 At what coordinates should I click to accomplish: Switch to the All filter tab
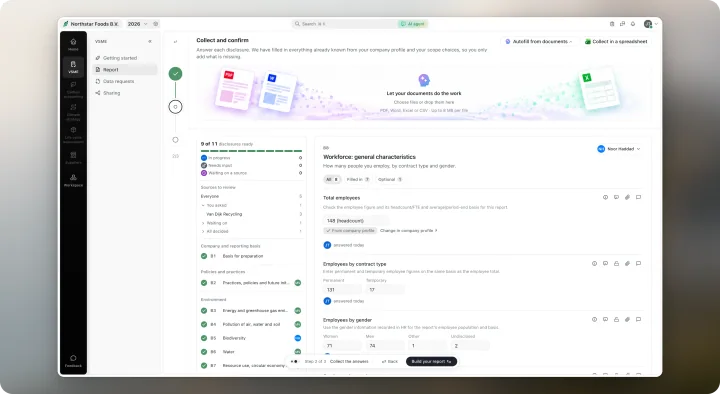pyautogui.click(x=332, y=180)
